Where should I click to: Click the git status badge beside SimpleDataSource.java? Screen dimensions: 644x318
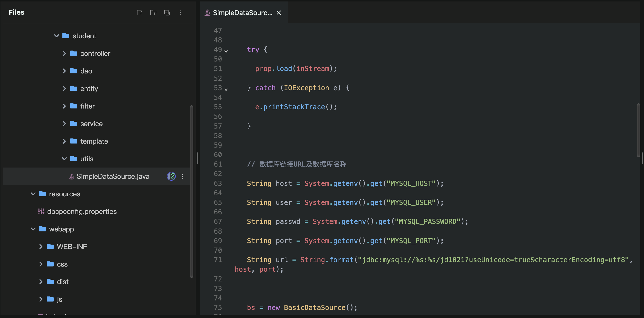point(171,176)
